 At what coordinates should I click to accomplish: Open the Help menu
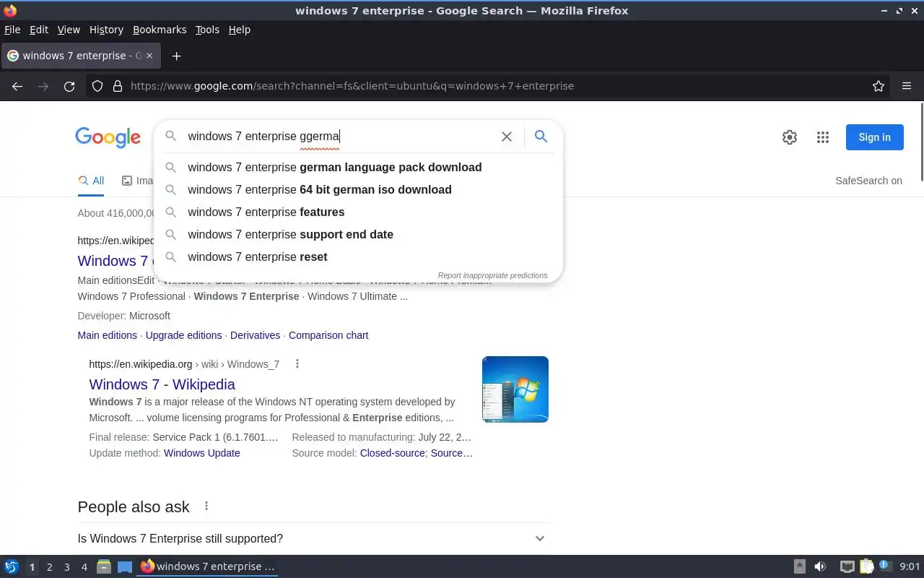239,30
